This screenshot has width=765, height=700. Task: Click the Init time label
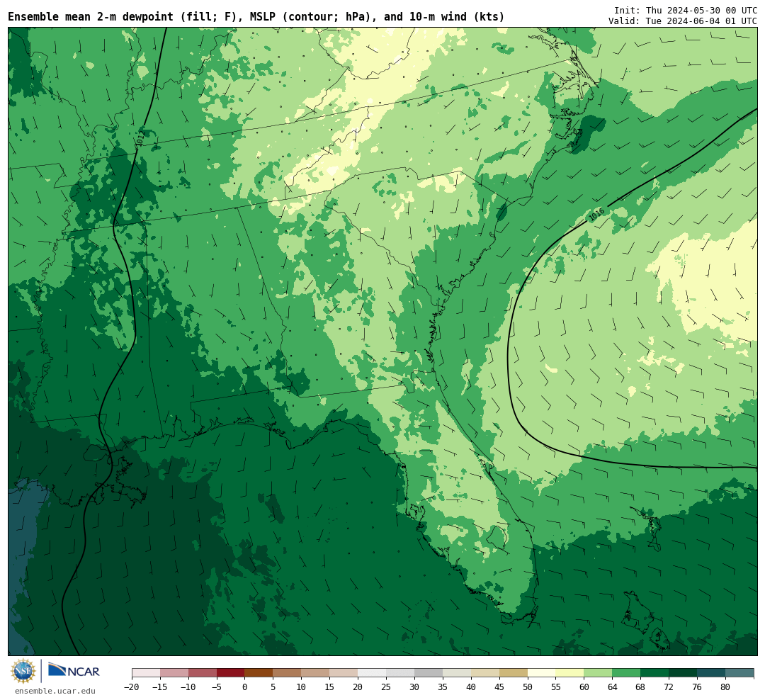pos(686,10)
